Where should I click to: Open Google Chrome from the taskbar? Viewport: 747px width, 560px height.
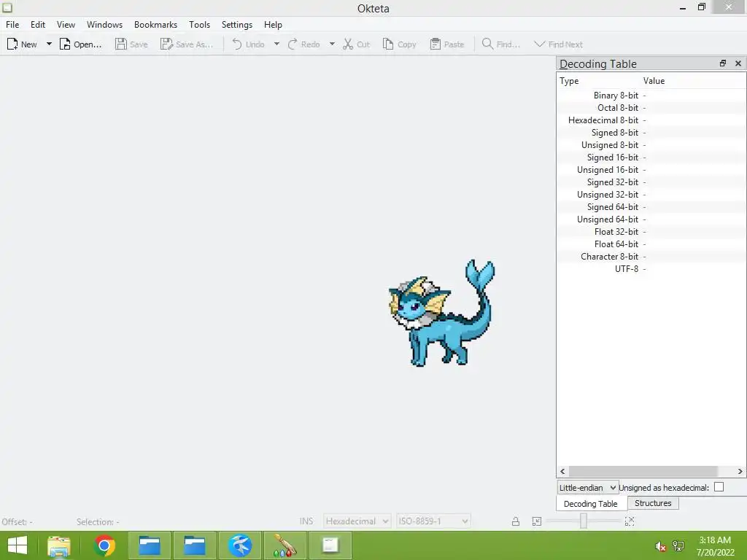[x=105, y=545]
